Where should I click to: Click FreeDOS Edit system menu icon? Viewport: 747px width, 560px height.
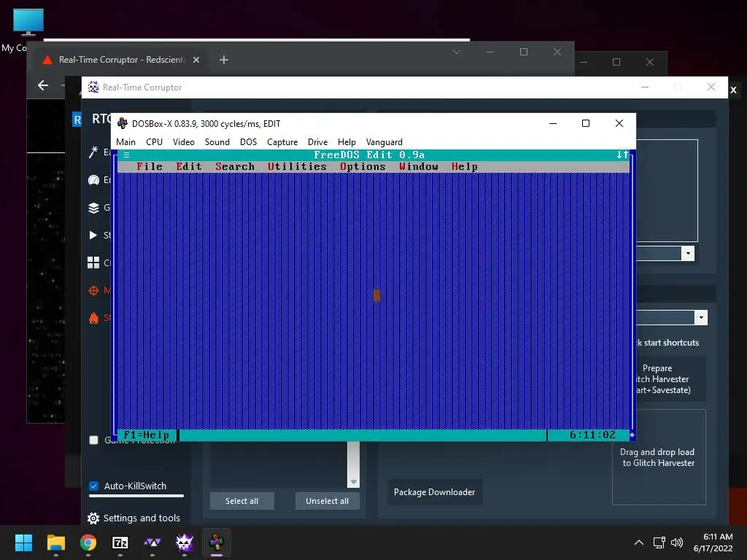(126, 155)
